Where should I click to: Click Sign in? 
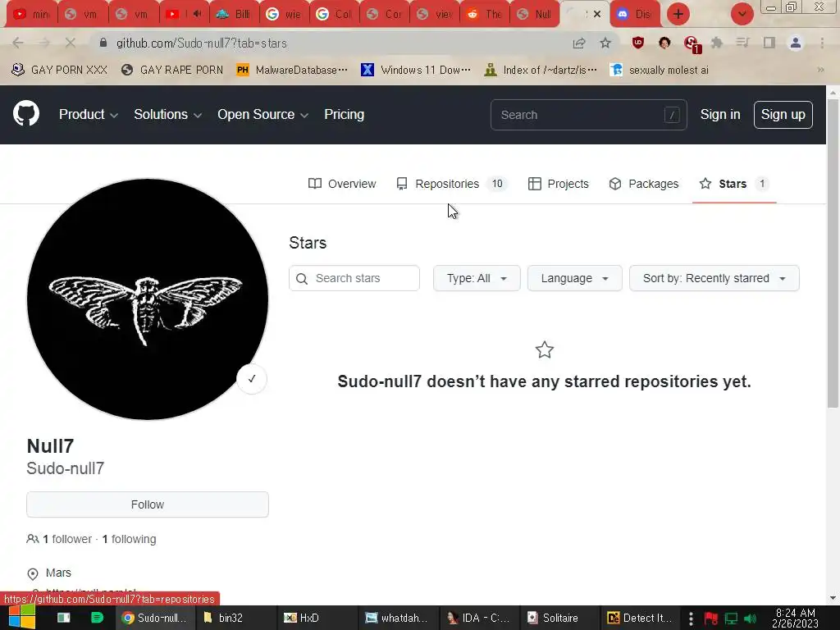720,115
